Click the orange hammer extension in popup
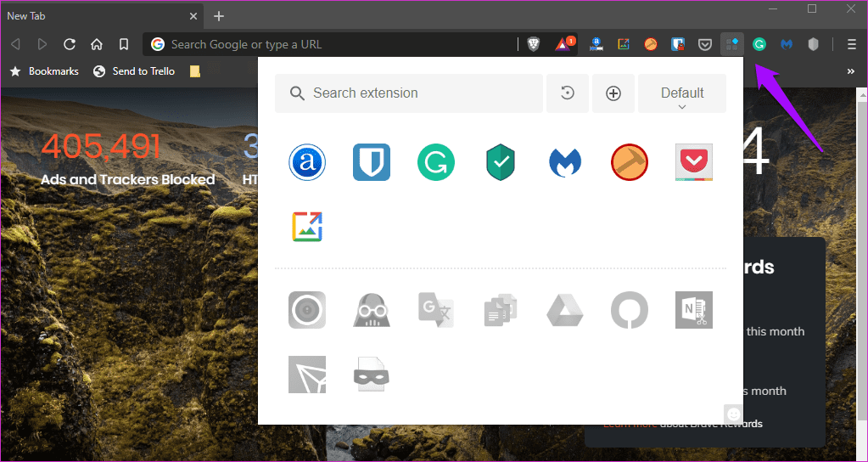Image resolution: width=868 pixels, height=462 pixels. pyautogui.click(x=630, y=162)
